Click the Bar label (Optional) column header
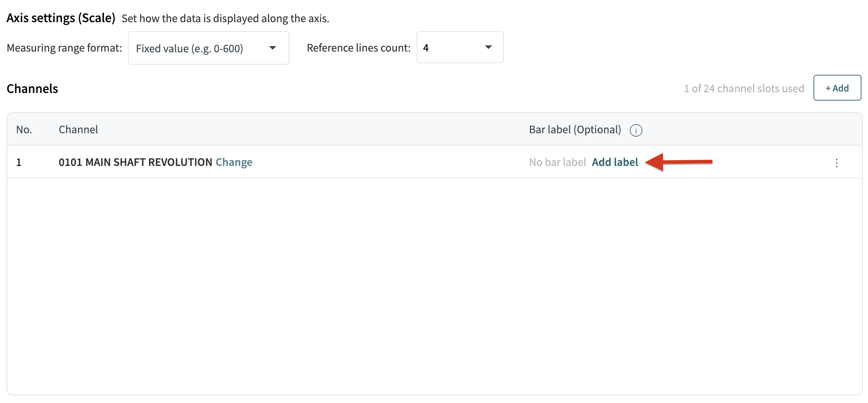This screenshot has height=403, width=868. click(575, 130)
